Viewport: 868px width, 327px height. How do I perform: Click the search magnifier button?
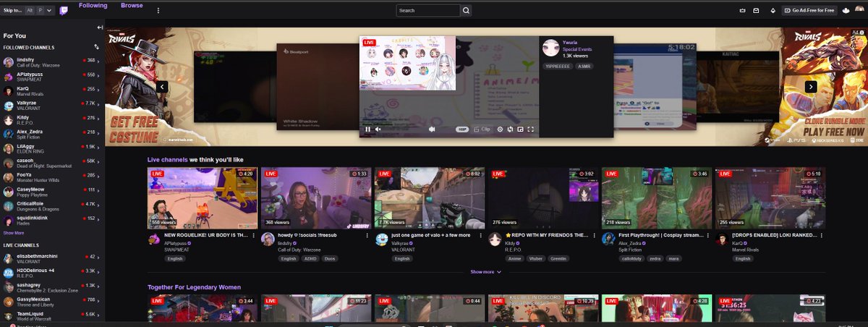(x=467, y=11)
